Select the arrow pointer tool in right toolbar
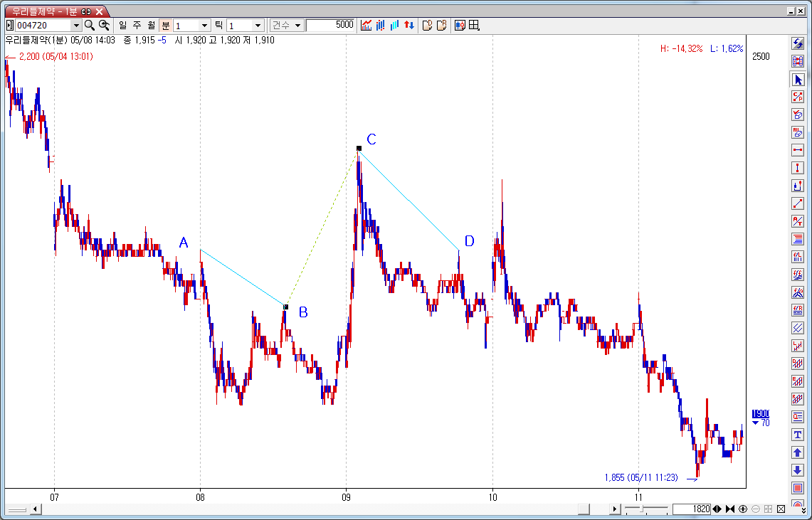This screenshot has height=520, width=812. pyautogui.click(x=798, y=79)
